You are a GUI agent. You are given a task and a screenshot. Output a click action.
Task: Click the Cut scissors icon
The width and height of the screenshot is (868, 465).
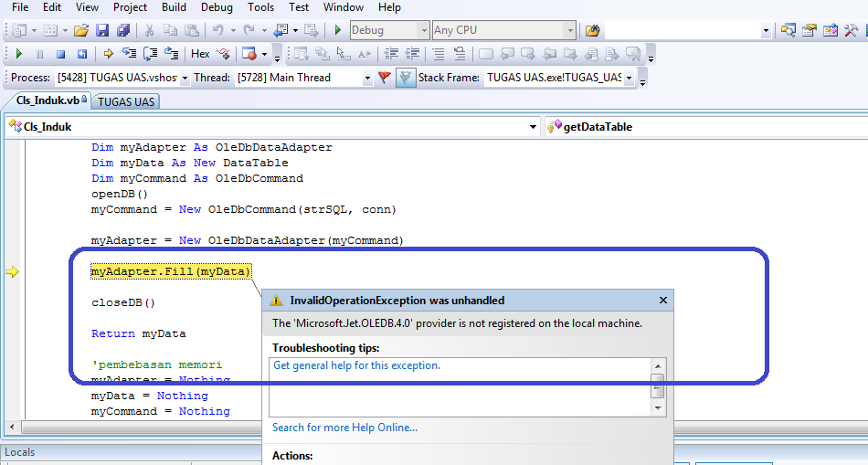[x=149, y=30]
